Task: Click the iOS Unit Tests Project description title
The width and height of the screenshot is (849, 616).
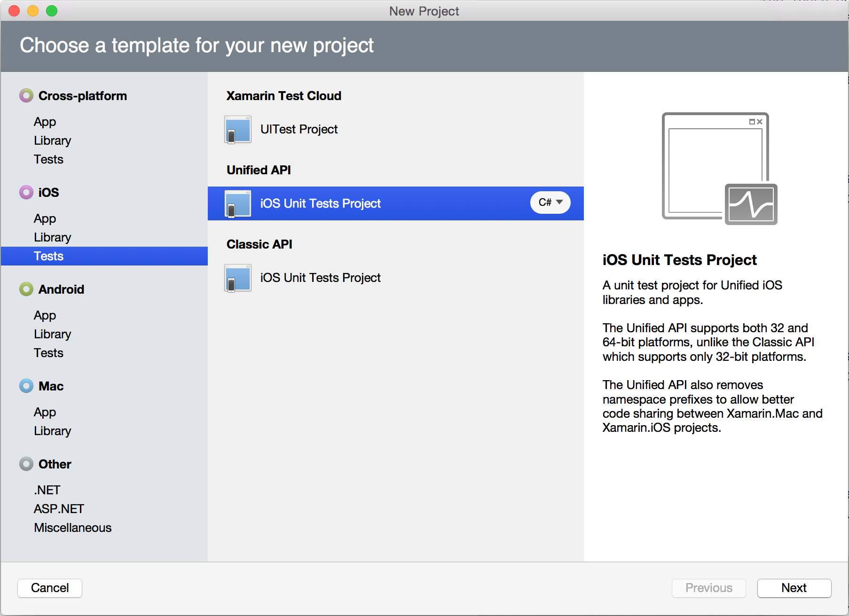Action: (680, 260)
